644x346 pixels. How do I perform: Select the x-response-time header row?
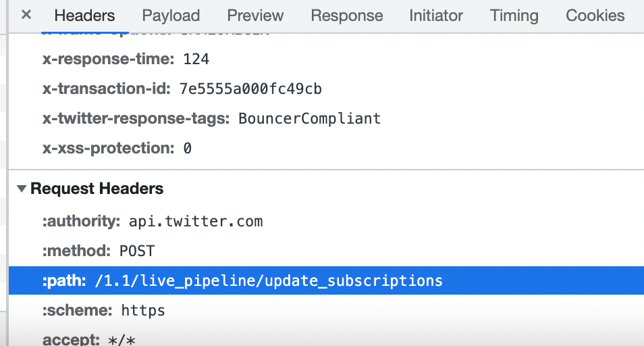(126, 59)
